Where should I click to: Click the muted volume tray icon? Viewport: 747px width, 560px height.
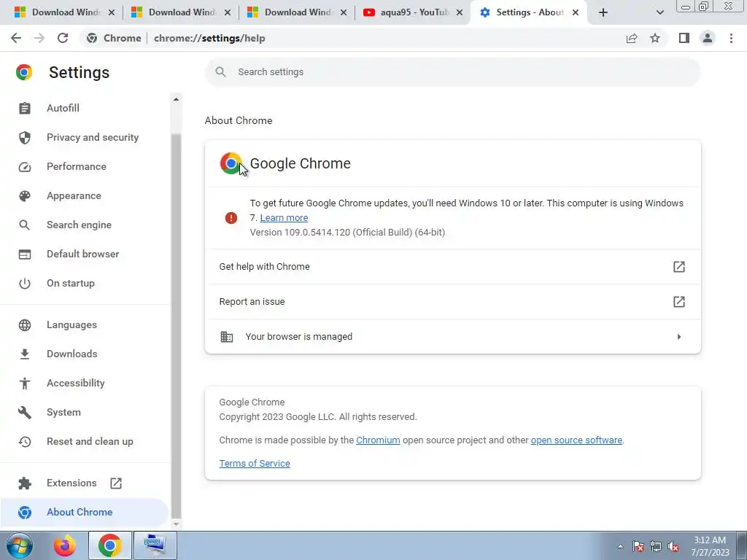click(673, 547)
